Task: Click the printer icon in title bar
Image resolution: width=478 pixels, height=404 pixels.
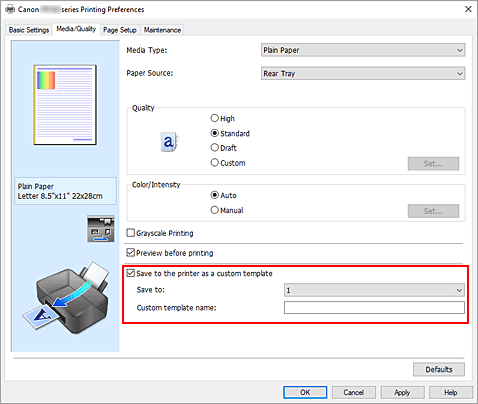Action: [x=10, y=9]
